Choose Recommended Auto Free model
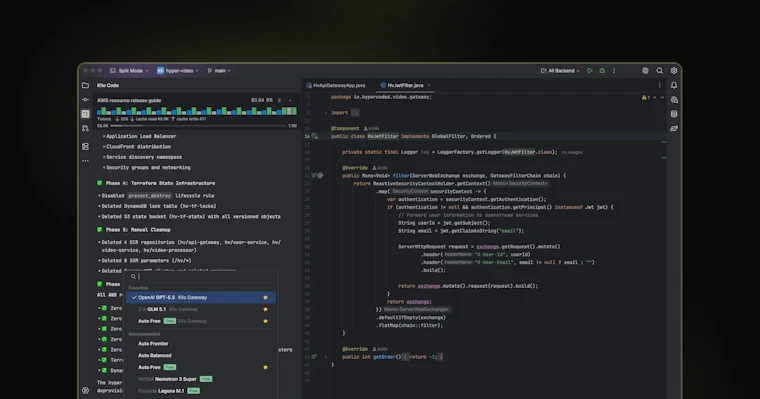760x399 pixels. [201, 367]
